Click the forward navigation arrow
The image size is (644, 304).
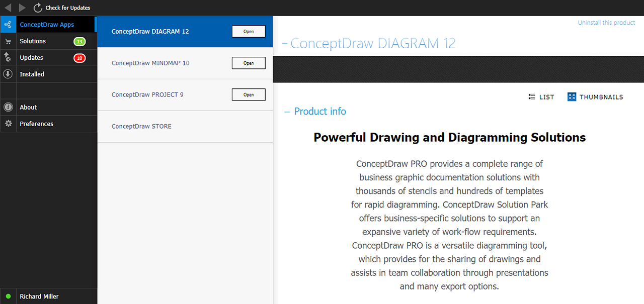[22, 8]
